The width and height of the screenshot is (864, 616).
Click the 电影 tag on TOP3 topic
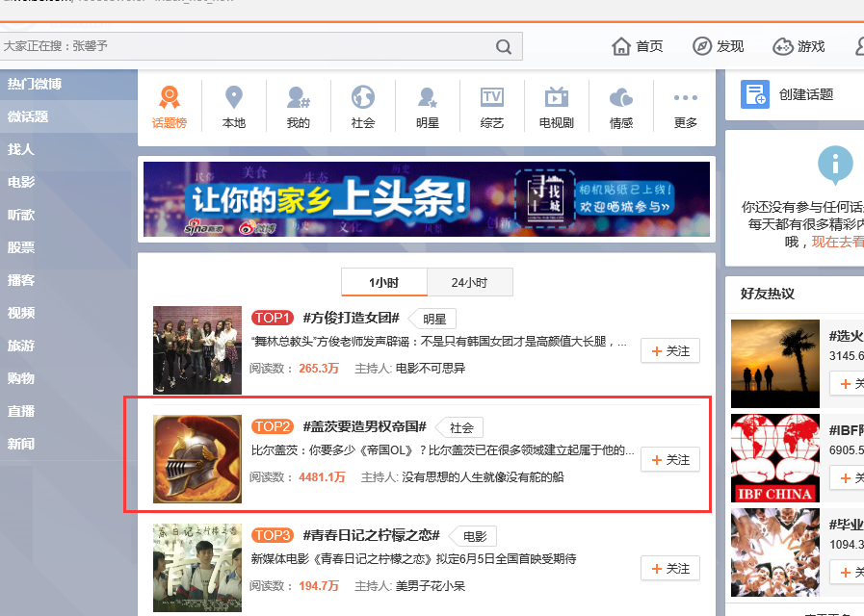(x=475, y=536)
